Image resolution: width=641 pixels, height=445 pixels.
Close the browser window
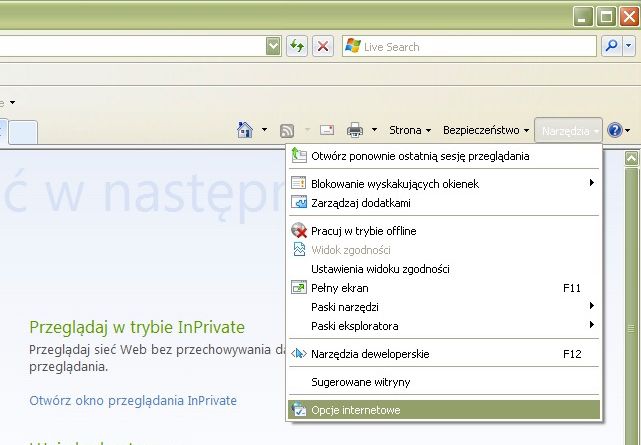(630, 17)
